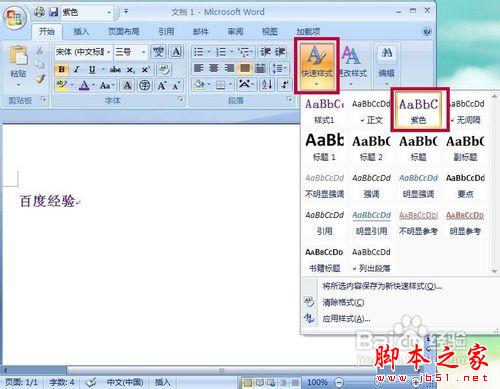
Task: Open the font size dropdown
Action: [x=144, y=52]
